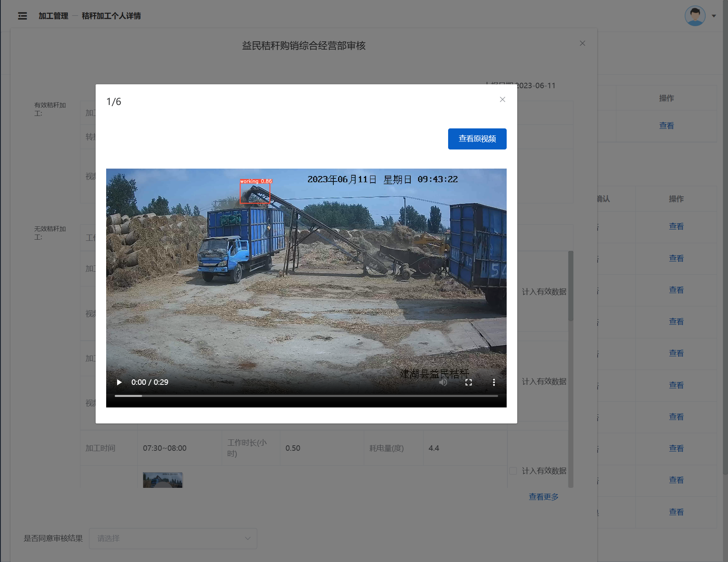Check the first 计入有效数据 checkbox
728x562 pixels.
pos(513,291)
